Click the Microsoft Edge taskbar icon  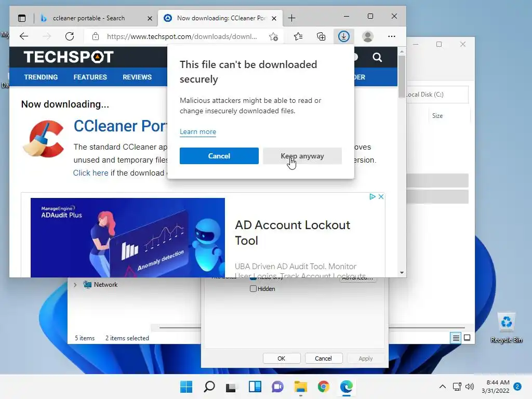[x=347, y=387]
